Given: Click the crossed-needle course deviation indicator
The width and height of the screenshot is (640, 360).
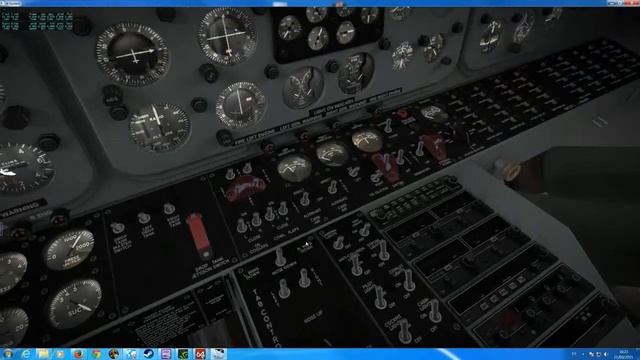Looking at the screenshot, I should 227,36.
